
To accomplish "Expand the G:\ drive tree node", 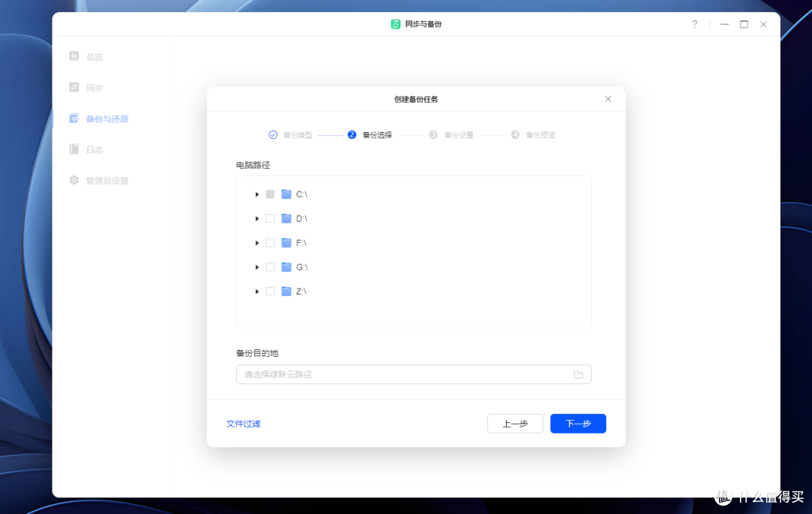I will click(x=257, y=267).
